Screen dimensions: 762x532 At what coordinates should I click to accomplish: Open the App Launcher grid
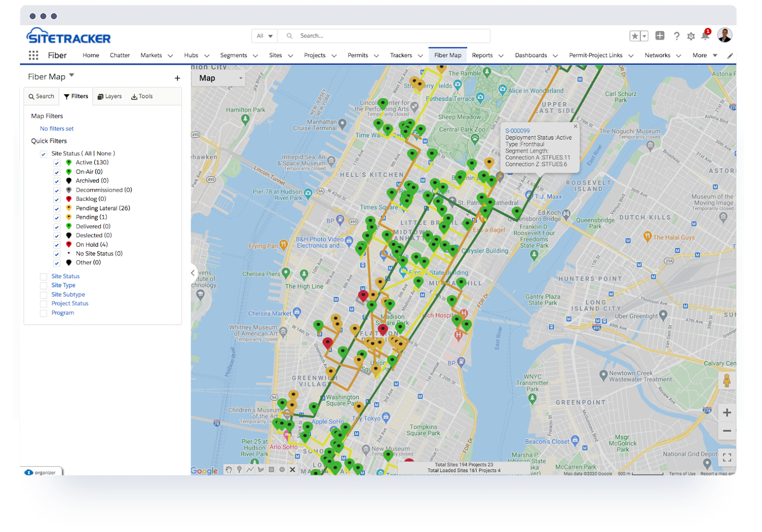33,55
